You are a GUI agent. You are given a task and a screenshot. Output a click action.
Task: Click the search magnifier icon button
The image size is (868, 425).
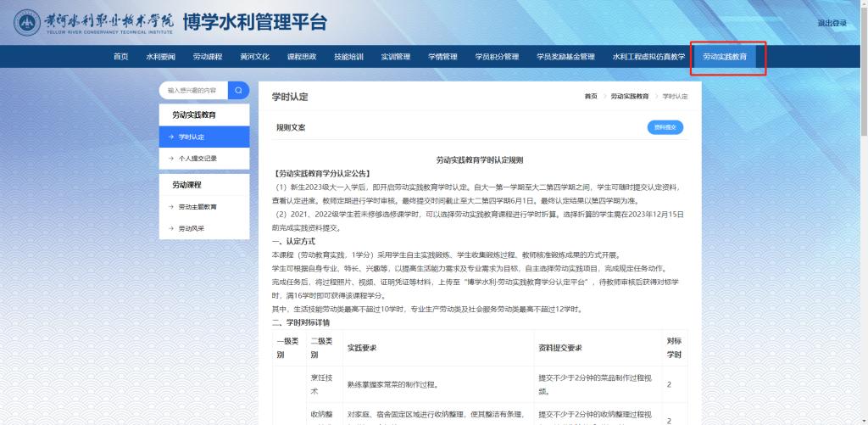pos(238,90)
